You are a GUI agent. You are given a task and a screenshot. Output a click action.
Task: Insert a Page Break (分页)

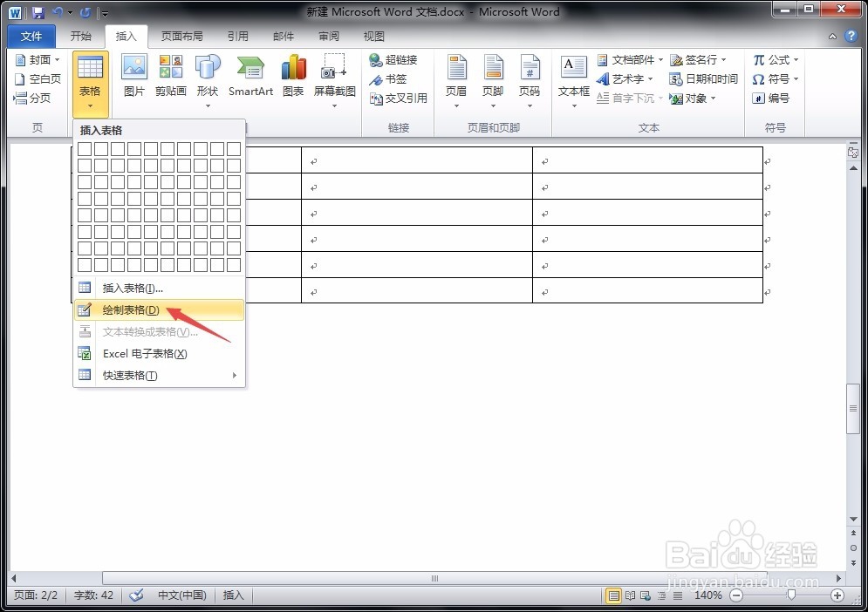tap(32, 98)
